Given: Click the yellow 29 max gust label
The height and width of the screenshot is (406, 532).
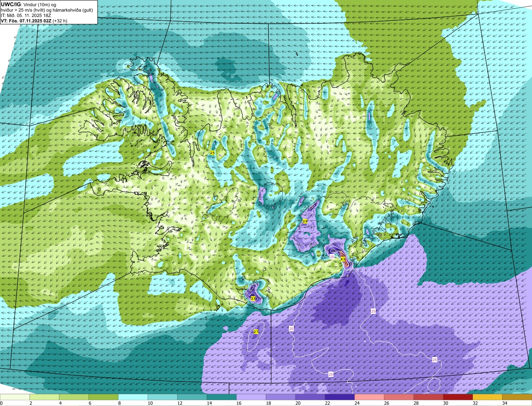Looking at the screenshot, I should (305, 222).
